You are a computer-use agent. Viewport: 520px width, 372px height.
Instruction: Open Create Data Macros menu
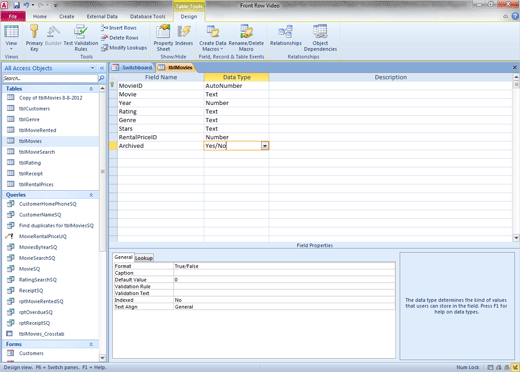(213, 38)
